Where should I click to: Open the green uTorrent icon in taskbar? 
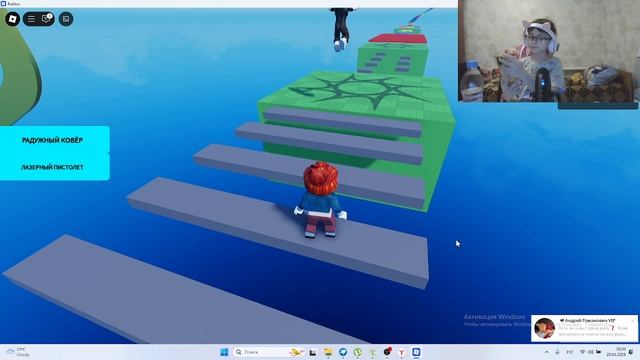click(358, 352)
